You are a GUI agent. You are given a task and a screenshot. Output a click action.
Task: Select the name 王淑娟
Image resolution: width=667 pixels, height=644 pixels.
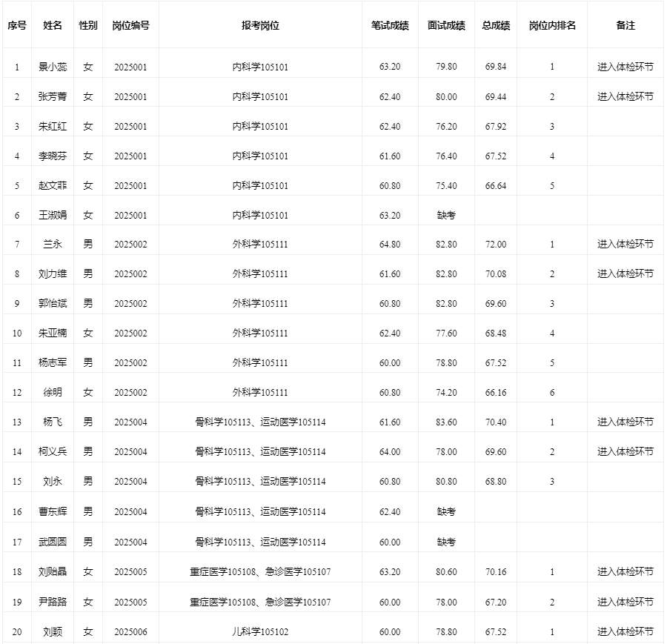coord(53,215)
